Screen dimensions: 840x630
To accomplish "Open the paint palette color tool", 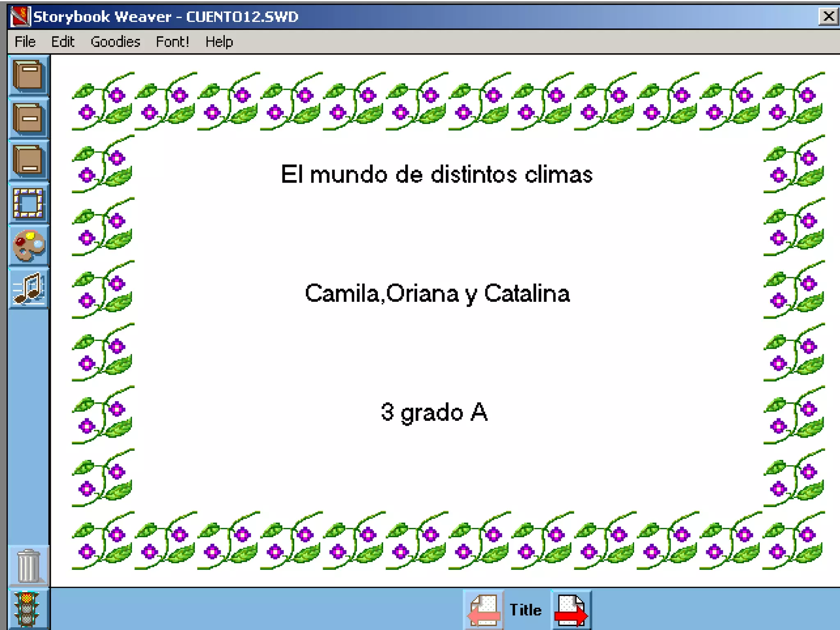I will (28, 245).
